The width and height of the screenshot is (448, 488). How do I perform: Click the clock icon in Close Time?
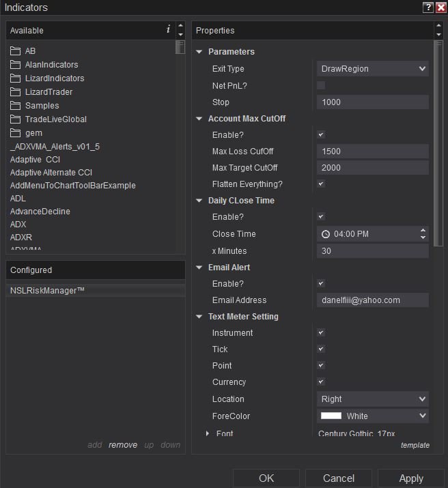click(x=326, y=234)
